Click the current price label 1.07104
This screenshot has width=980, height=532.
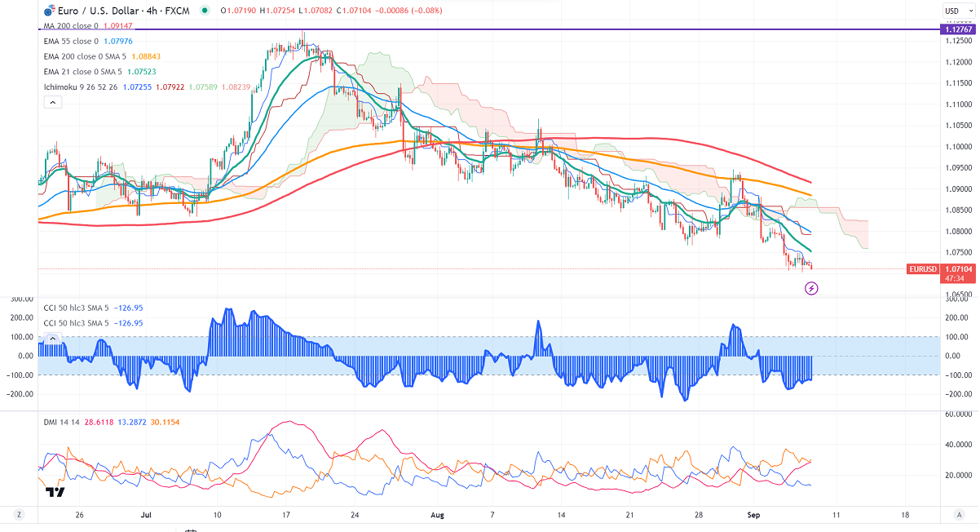point(957,268)
